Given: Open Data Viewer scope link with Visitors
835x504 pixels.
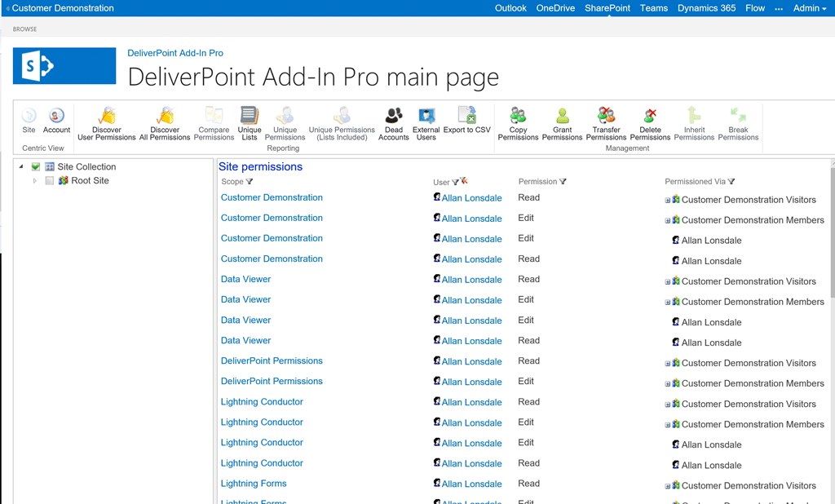Looking at the screenshot, I should point(245,279).
